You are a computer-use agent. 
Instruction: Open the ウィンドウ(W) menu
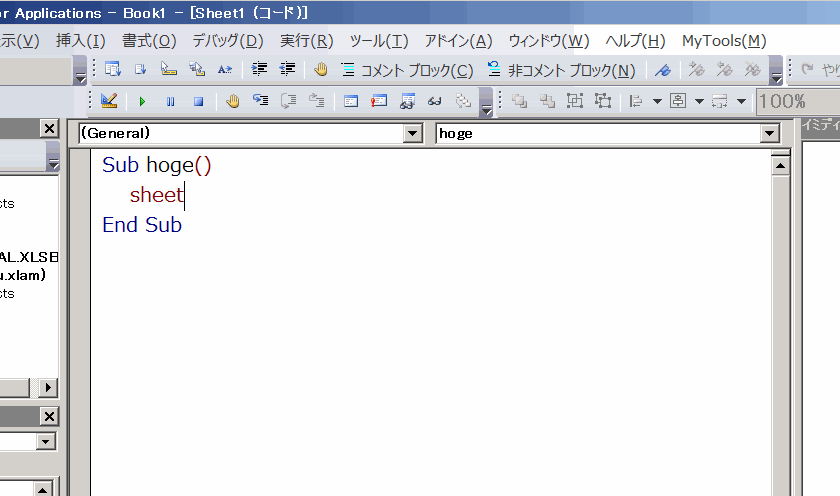549,41
